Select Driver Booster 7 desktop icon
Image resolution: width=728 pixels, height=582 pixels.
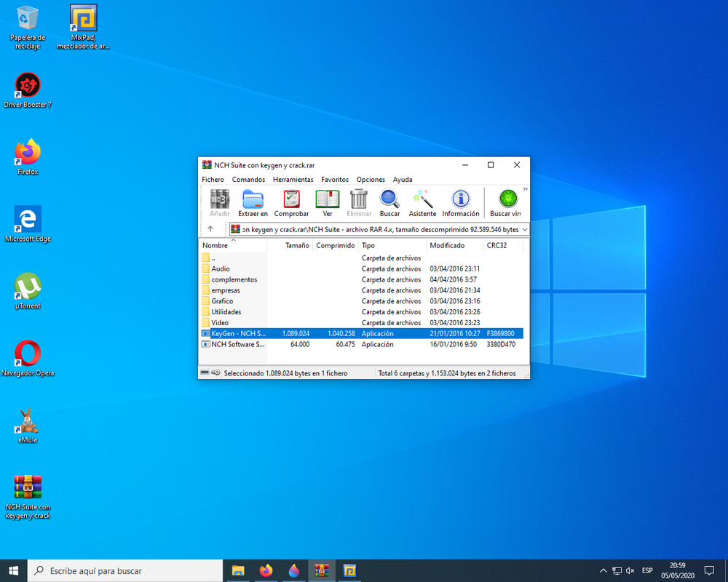[28, 90]
